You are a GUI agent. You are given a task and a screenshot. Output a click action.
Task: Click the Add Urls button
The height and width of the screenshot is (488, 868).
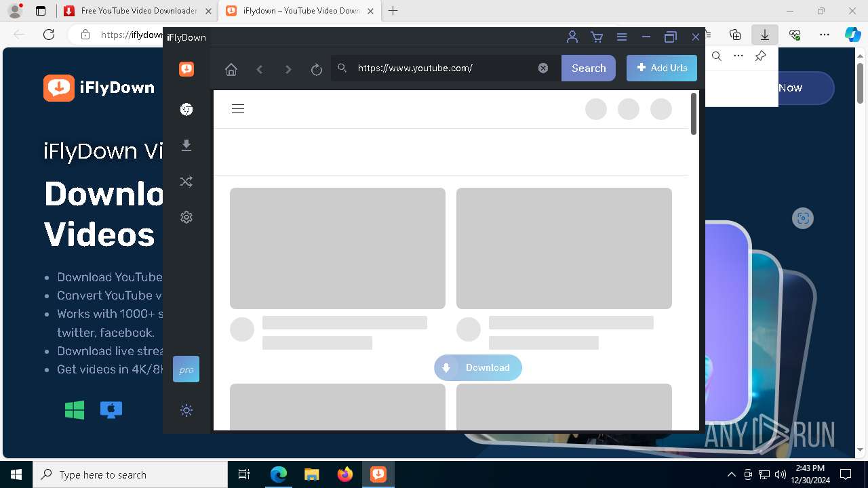(662, 68)
